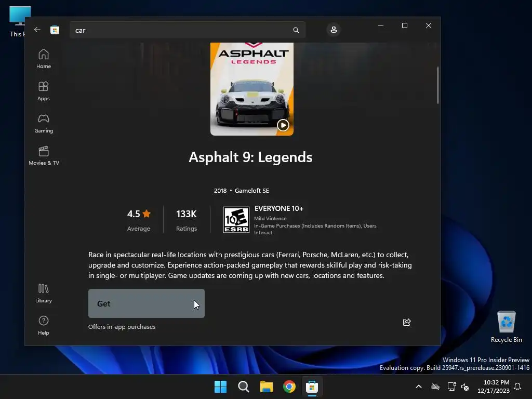
Task: Open File Explorer from taskbar
Action: coord(267,387)
